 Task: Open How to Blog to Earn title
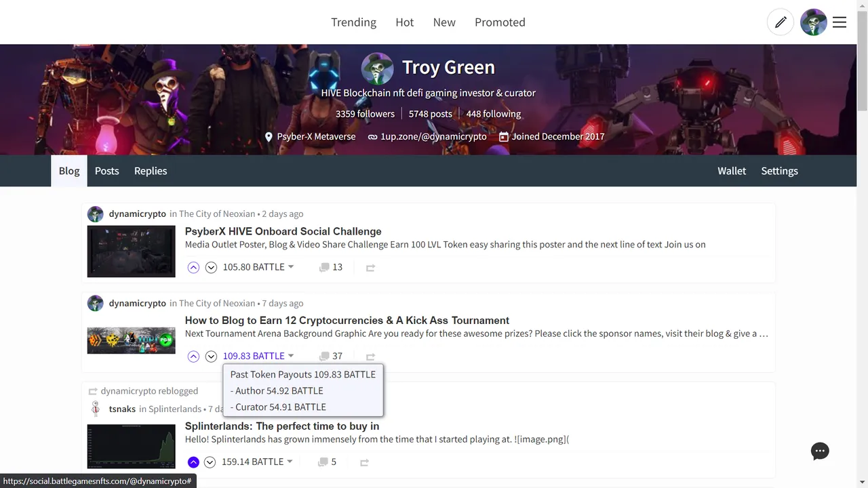point(347,320)
